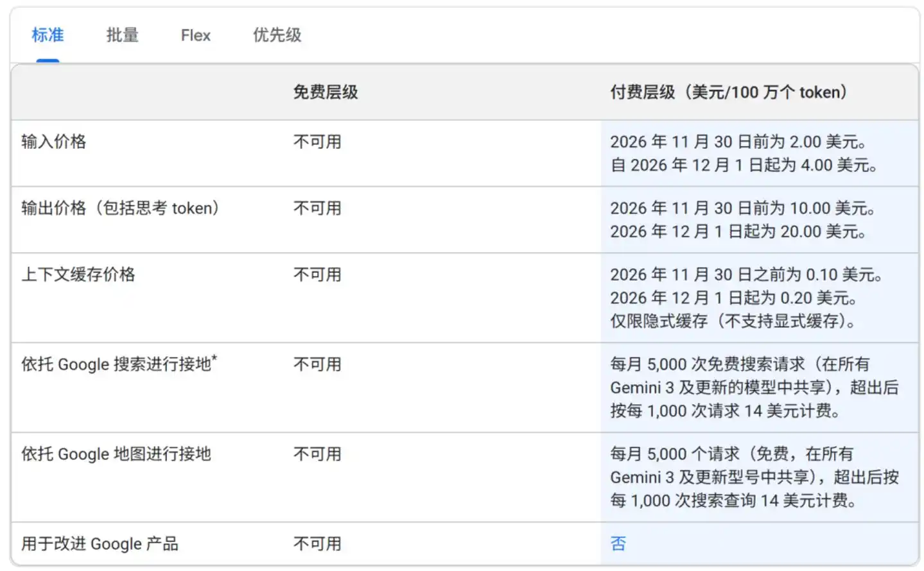
Task: Click the line ending in 2.00 美元
Action: 738,142
